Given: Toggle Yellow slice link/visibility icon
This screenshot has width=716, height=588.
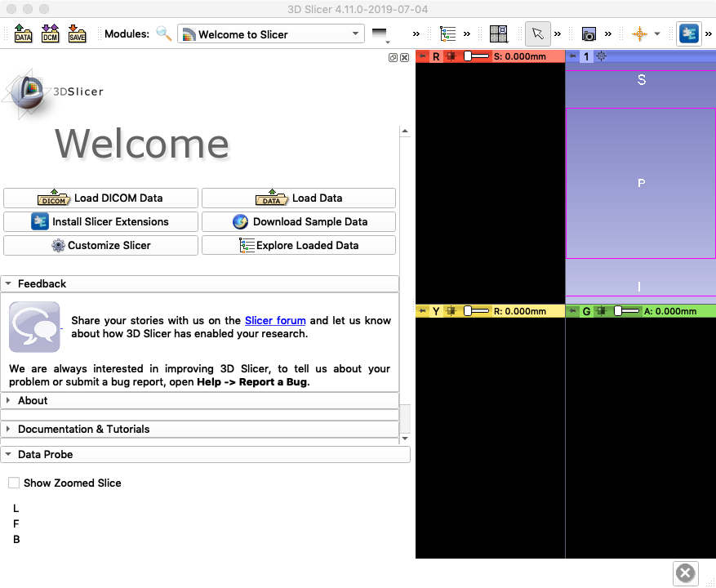Looking at the screenshot, I should (x=451, y=311).
